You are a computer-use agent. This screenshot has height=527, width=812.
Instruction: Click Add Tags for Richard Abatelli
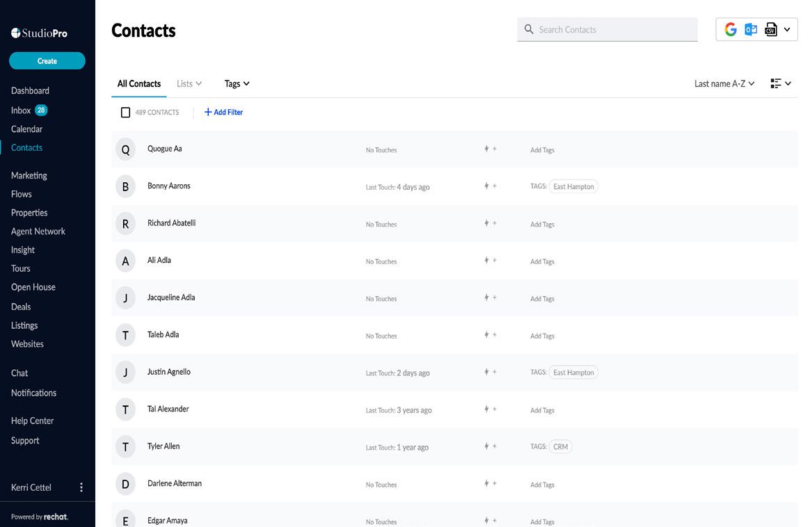(x=542, y=225)
